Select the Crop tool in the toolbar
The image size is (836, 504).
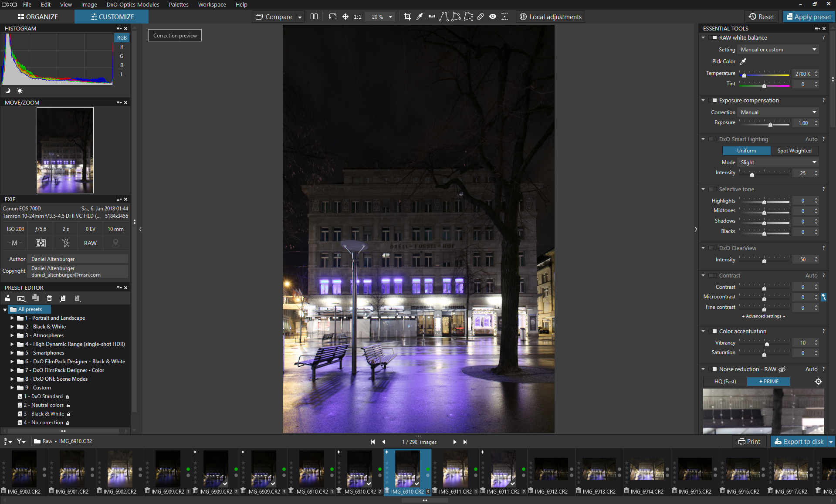[x=407, y=17]
